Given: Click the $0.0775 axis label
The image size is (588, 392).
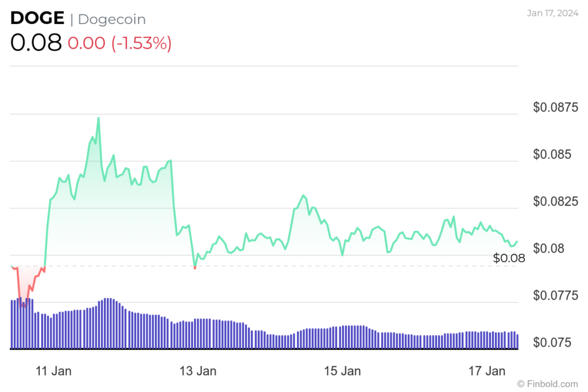Looking at the screenshot, I should coord(555,296).
